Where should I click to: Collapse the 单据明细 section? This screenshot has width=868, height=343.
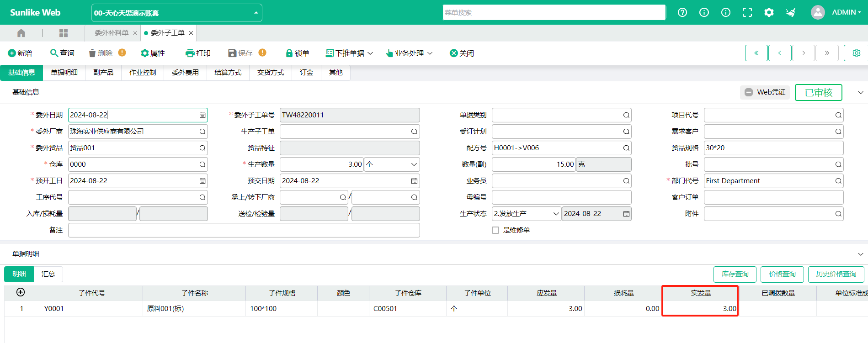tap(860, 254)
